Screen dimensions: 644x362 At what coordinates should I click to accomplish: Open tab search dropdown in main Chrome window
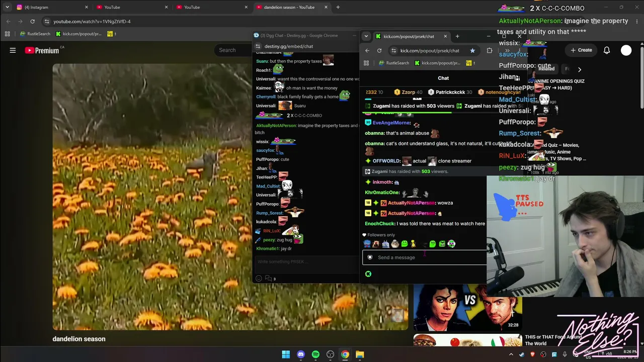[x=7, y=8]
